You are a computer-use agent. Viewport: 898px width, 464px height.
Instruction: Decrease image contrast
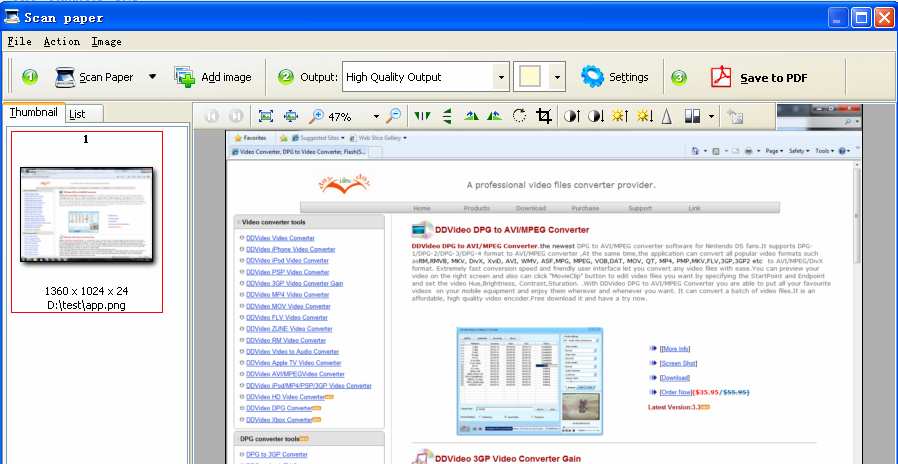pyautogui.click(x=596, y=116)
